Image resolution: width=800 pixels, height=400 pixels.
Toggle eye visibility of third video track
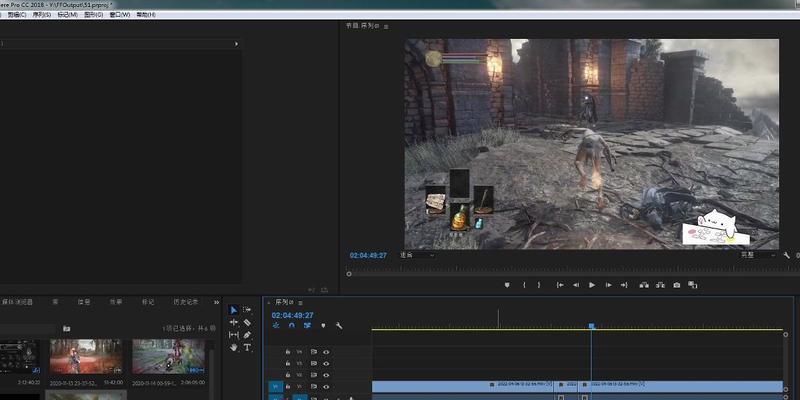[326, 375]
